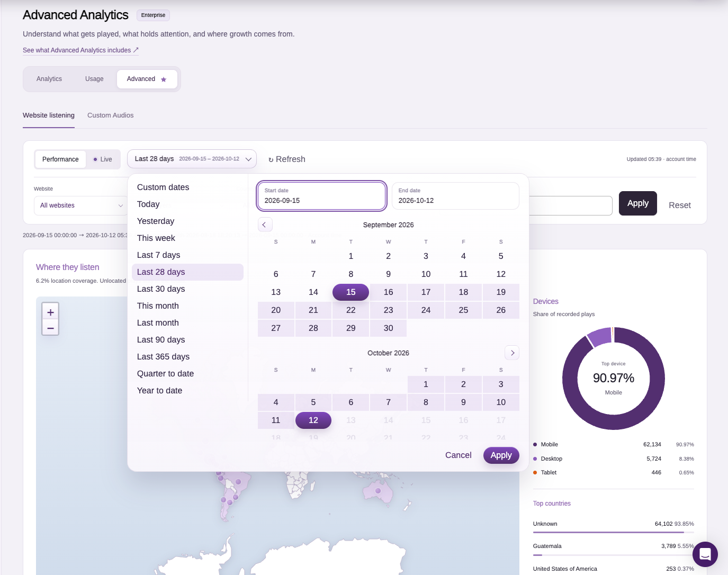Zoom out on the map with minus button
The width and height of the screenshot is (728, 575).
coord(50,328)
